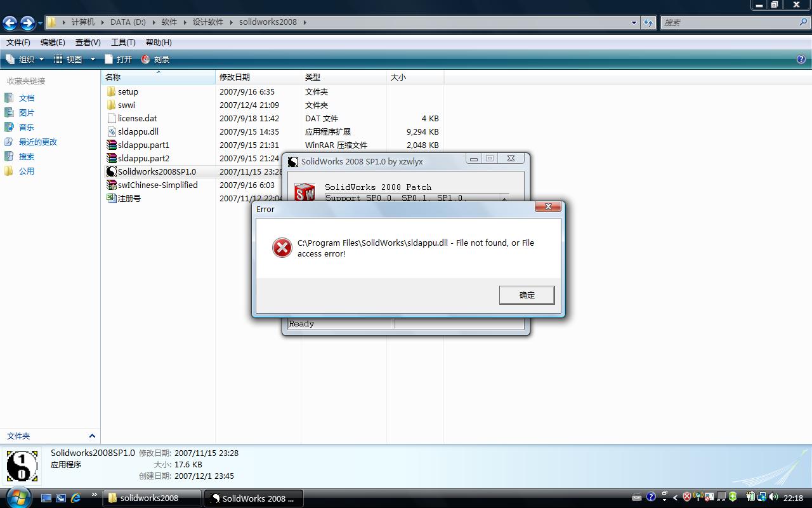The width and height of the screenshot is (812, 508).
Task: Select the sldappu.part1 WinRAR archive icon
Action: [x=112, y=145]
